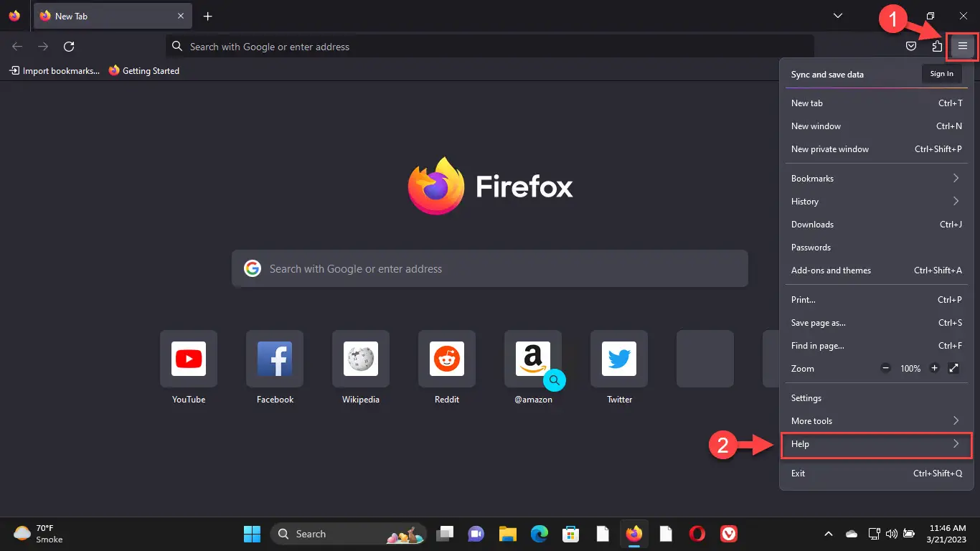This screenshot has width=980, height=551.
Task: Focus the address bar field
Action: [x=490, y=47]
